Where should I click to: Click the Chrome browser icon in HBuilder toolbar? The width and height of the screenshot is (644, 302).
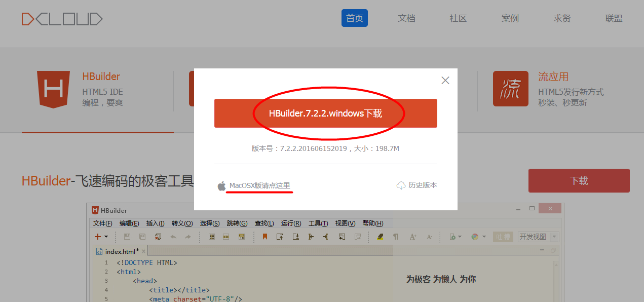475,237
